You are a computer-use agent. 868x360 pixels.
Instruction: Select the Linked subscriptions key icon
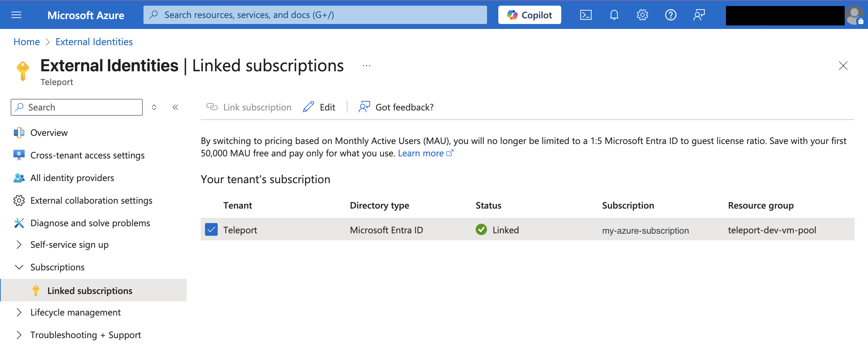coord(36,290)
